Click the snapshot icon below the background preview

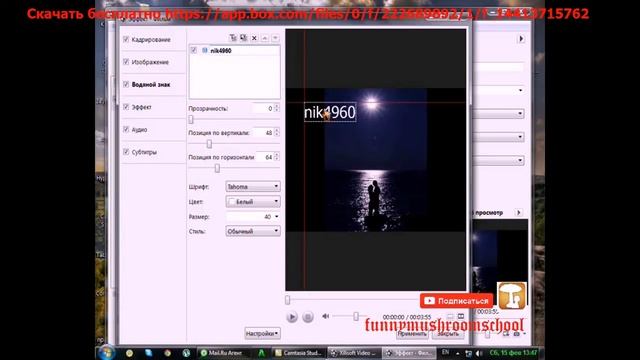517,334
